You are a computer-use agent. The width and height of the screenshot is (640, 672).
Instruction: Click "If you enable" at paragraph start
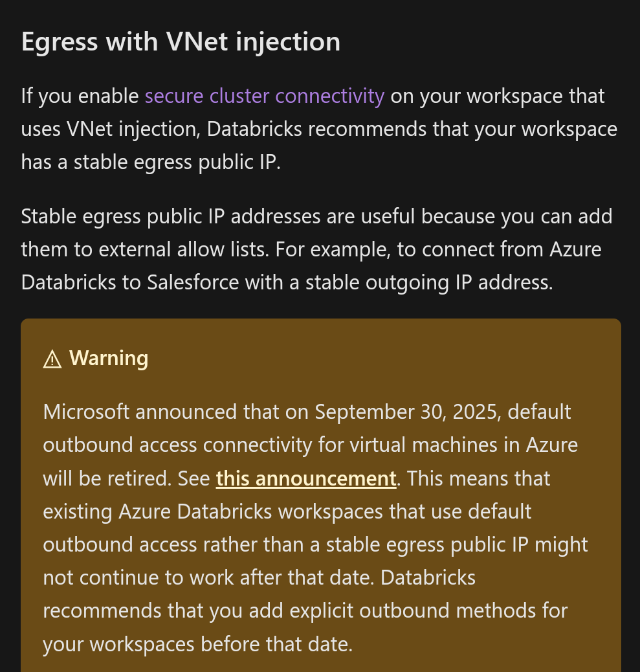pos(80,96)
